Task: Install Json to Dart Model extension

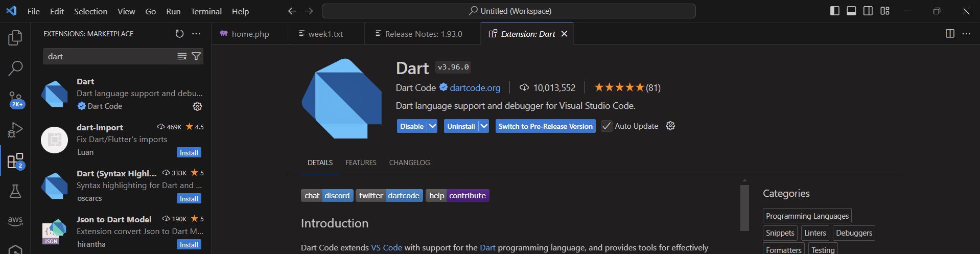Action: pos(189,245)
